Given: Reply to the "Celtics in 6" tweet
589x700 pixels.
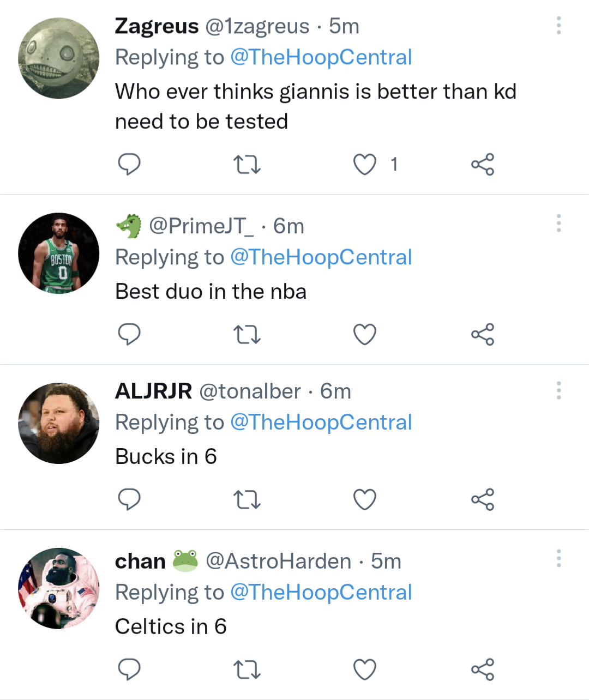Looking at the screenshot, I should [x=129, y=669].
